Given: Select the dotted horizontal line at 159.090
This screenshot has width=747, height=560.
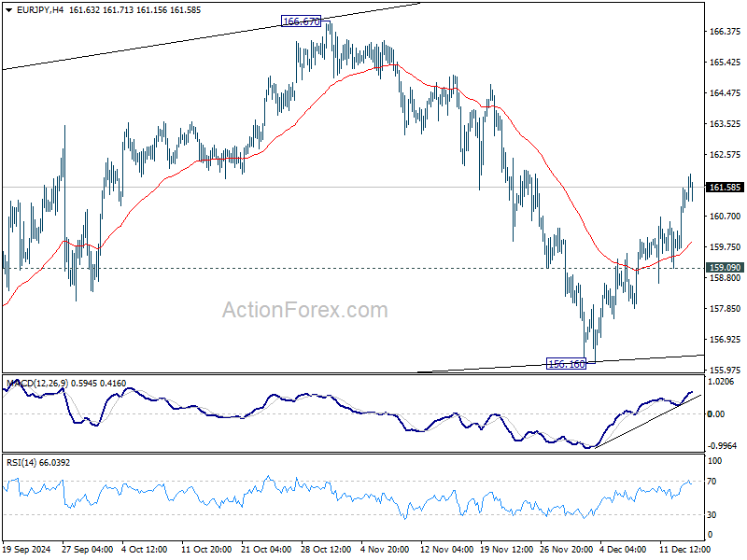Looking at the screenshot, I should coord(353,268).
